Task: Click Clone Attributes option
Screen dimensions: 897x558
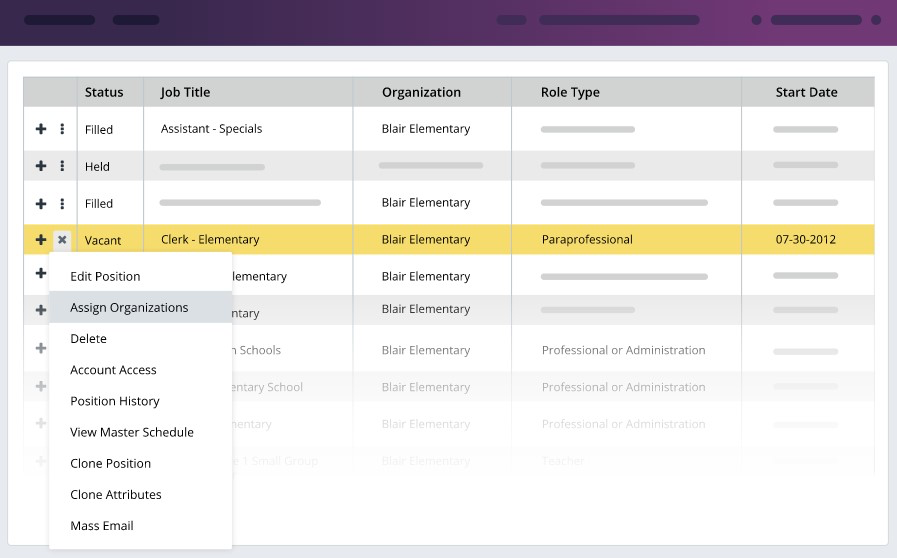Action: 116,494
